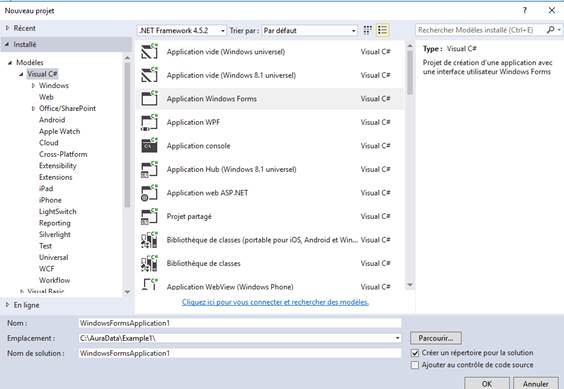Expand the En ligne section
Viewport: 564px width, 389px height.
click(x=7, y=305)
